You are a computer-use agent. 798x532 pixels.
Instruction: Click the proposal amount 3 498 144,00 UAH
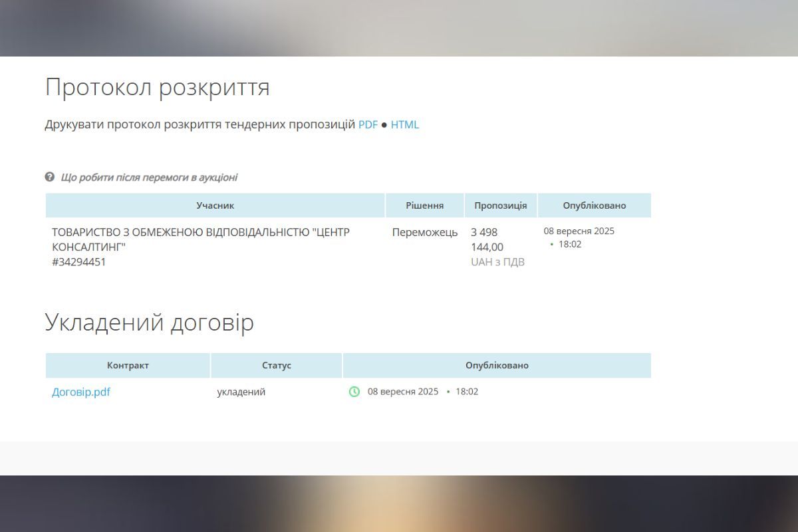coord(495,246)
